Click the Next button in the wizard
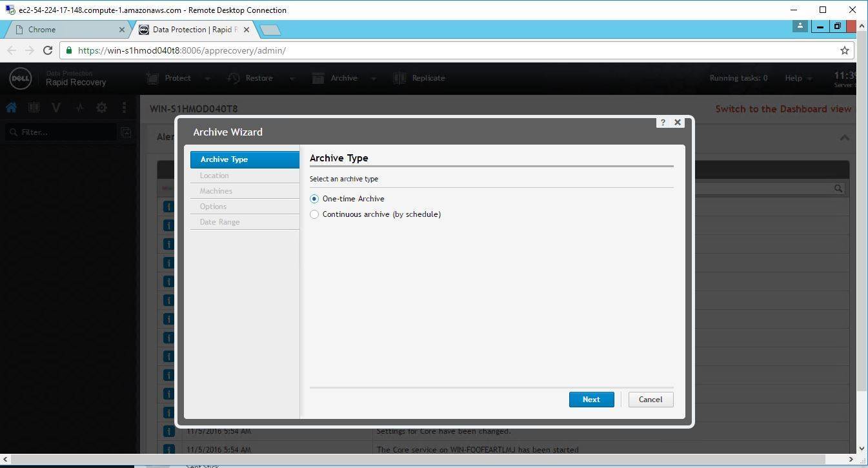Screen dimensions: 868x468 point(590,399)
